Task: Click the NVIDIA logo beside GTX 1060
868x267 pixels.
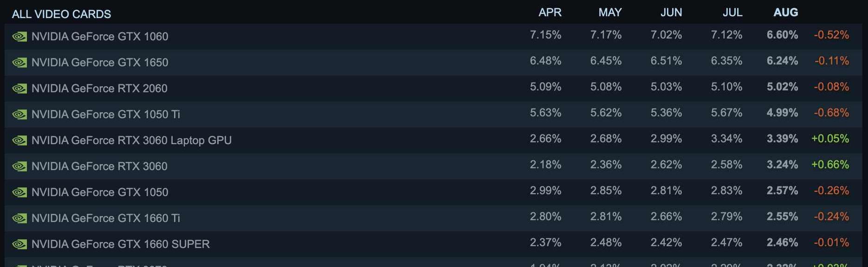Action: (x=19, y=37)
